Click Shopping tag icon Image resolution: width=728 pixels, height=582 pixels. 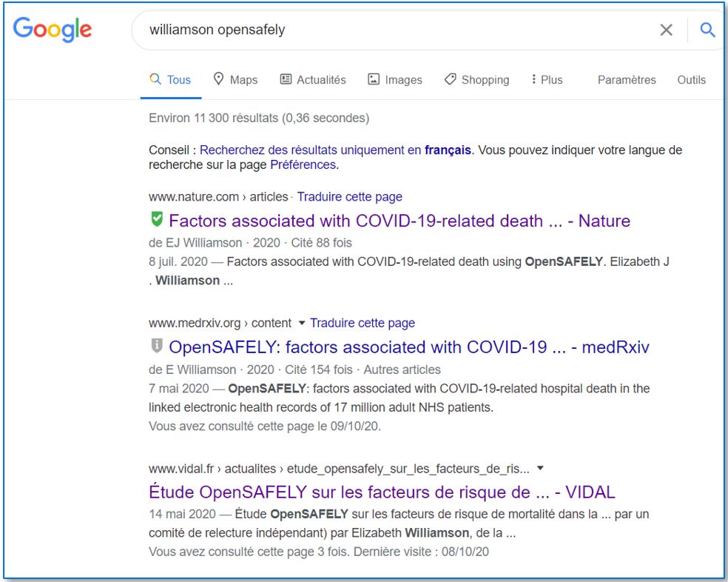pos(450,79)
